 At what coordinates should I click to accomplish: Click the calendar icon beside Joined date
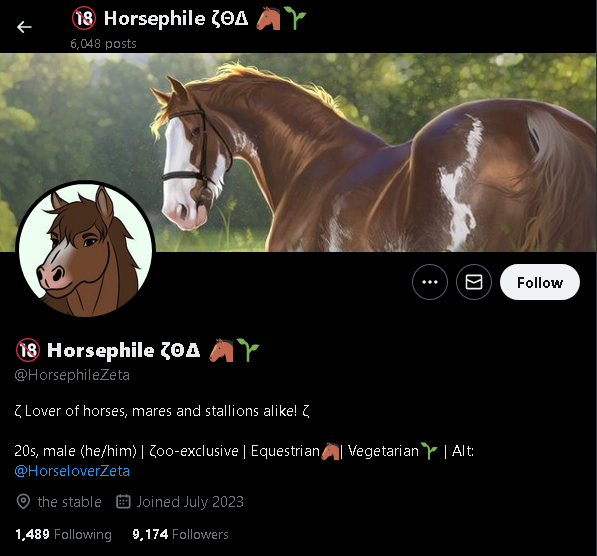[x=123, y=502]
